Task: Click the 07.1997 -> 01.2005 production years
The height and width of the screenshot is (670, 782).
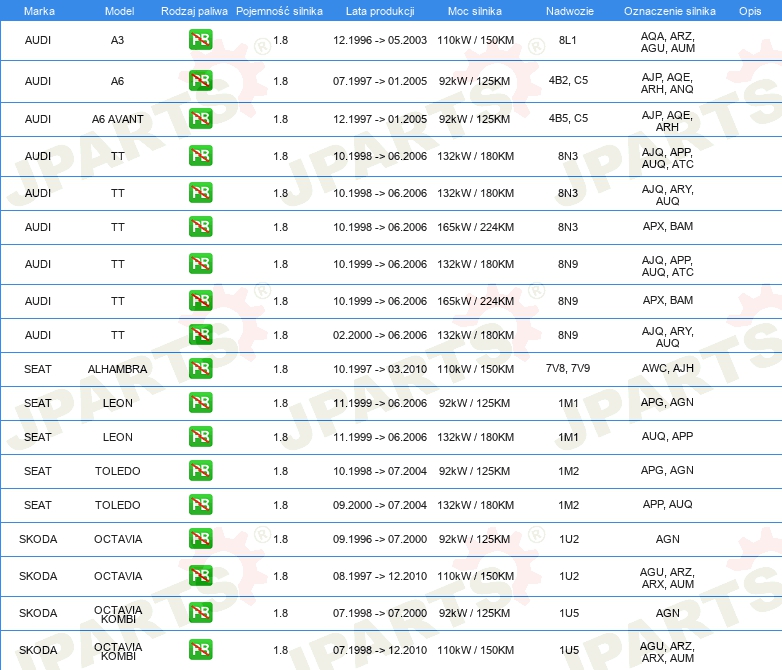Action: (380, 81)
